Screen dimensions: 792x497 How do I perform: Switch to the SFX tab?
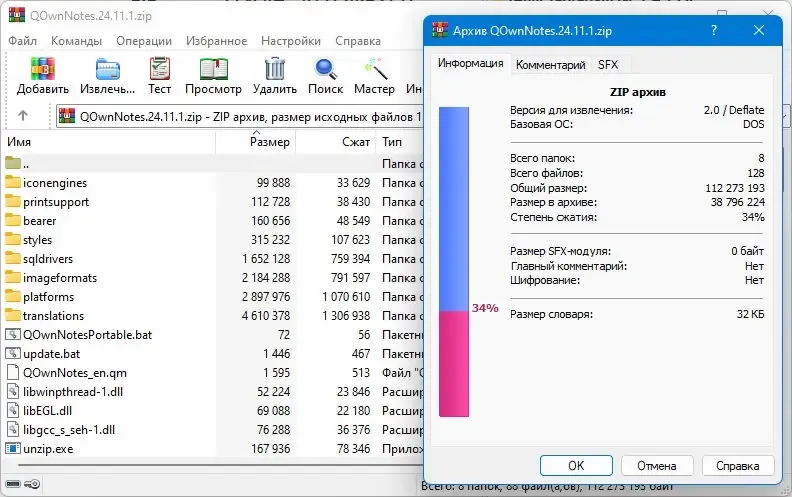point(608,65)
